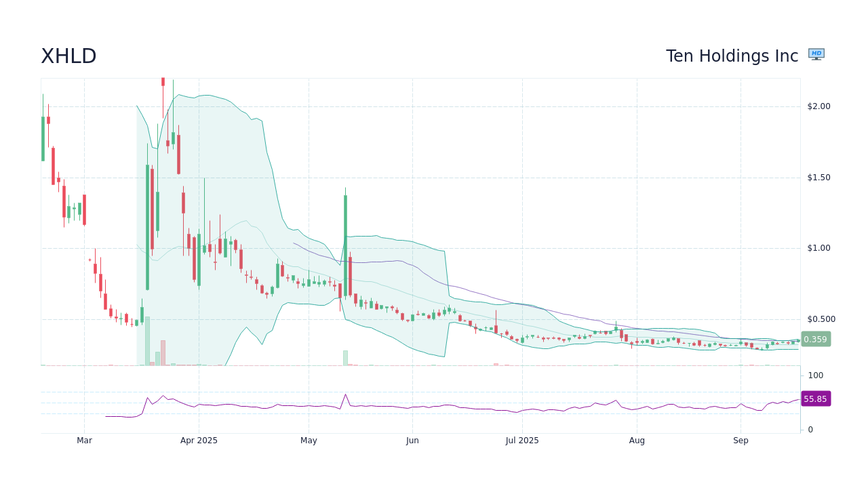Click the RSI 100 axis label
Viewport: 868px width, 488px height.
[815, 375]
